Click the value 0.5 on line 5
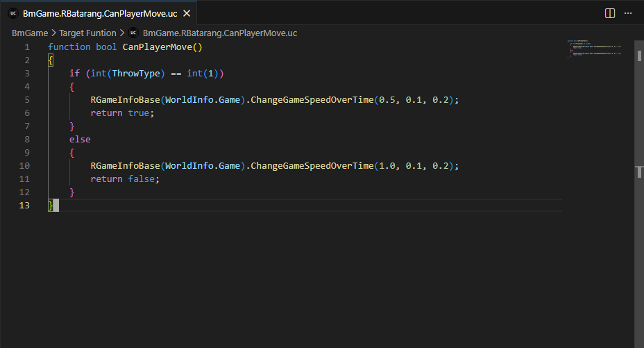The height and width of the screenshot is (348, 644). pos(387,100)
